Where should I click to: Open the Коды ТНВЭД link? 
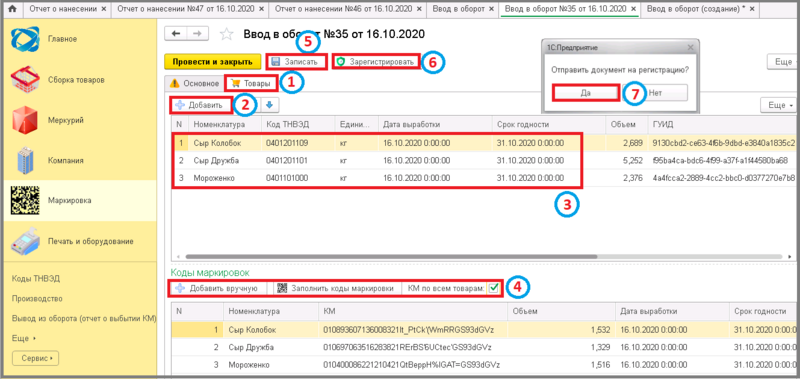tap(33, 279)
